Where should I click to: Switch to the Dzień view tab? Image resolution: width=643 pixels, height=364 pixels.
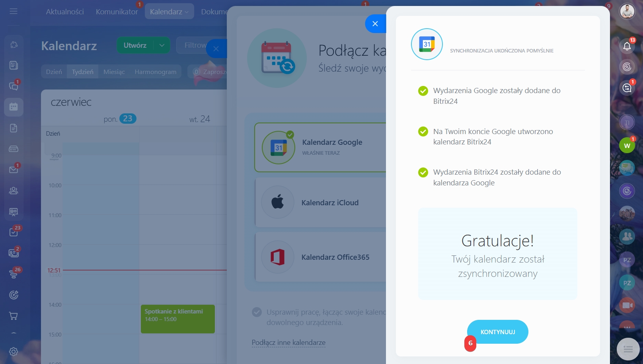54,72
